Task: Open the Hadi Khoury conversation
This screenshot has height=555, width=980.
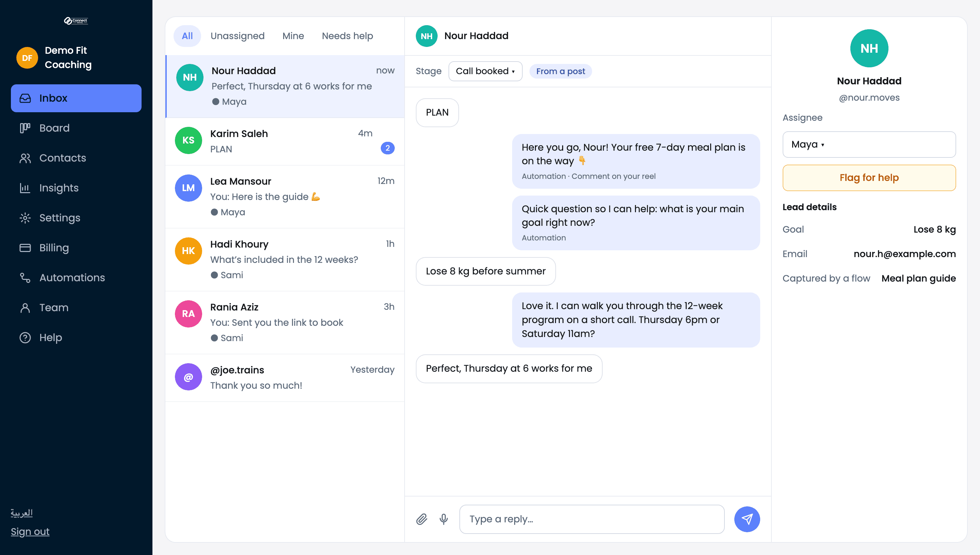Action: pos(284,259)
